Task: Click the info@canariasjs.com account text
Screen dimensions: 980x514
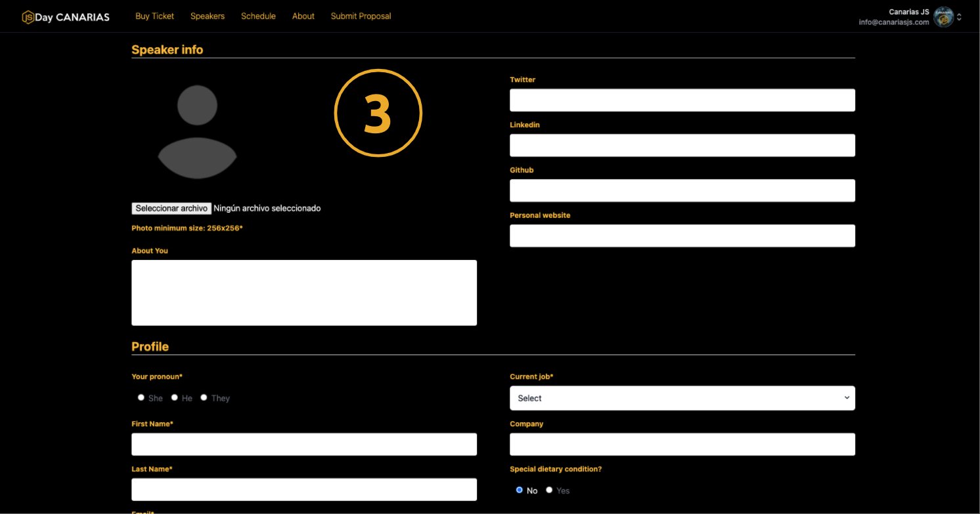Action: click(x=894, y=22)
